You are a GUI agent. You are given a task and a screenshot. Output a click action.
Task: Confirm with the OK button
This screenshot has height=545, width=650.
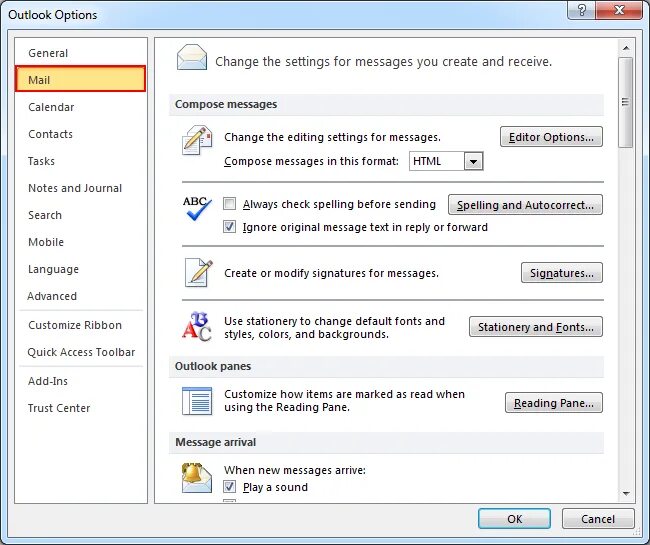[514, 518]
